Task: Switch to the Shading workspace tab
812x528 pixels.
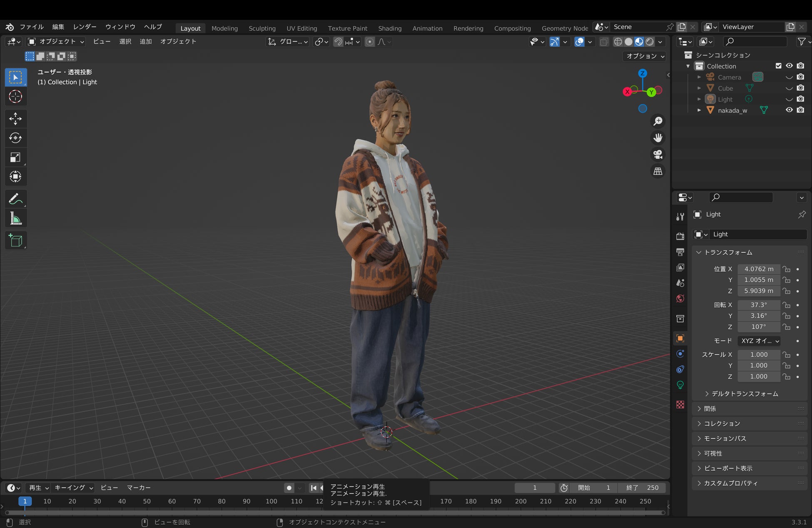Action: (x=389, y=28)
